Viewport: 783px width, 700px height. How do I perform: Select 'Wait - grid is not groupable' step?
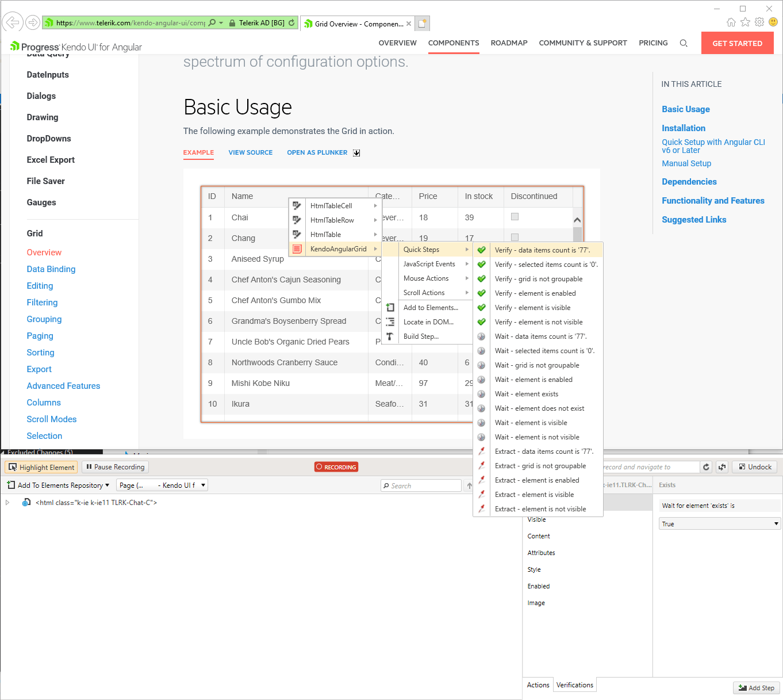[537, 365]
